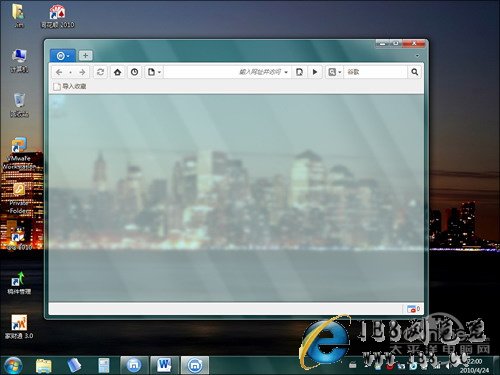Screen dimensions: 500x375
Task: Open a new tab with plus button
Action: (86, 56)
